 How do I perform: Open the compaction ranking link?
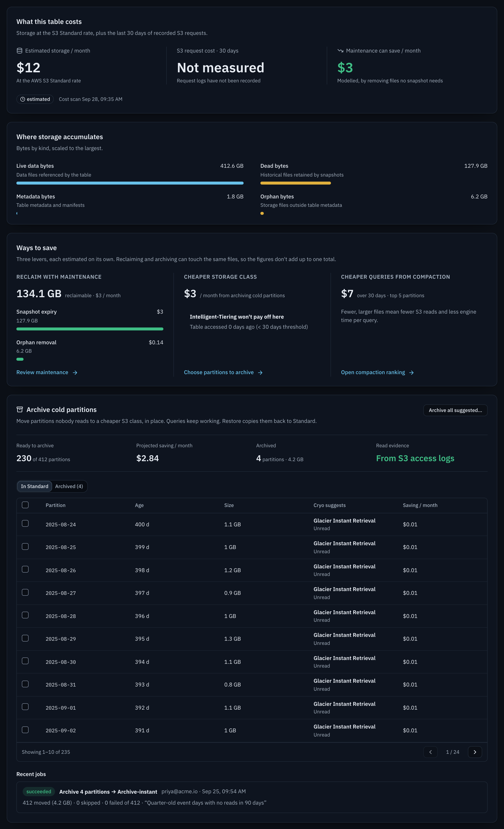coord(378,372)
